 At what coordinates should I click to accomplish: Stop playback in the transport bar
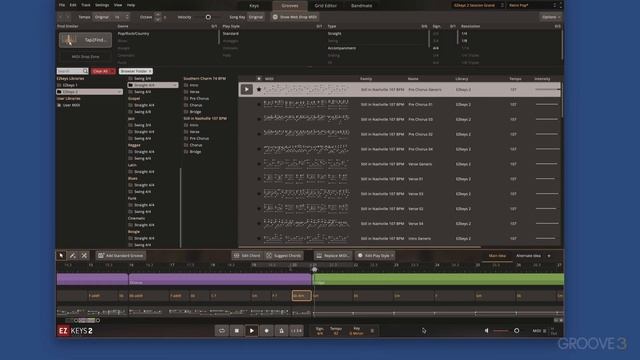(x=237, y=331)
